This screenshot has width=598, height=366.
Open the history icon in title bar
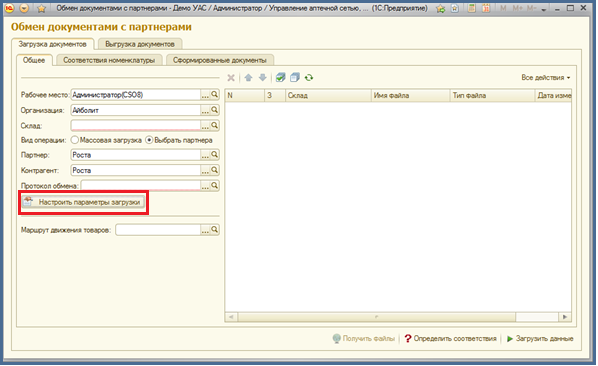pyautogui.click(x=455, y=8)
